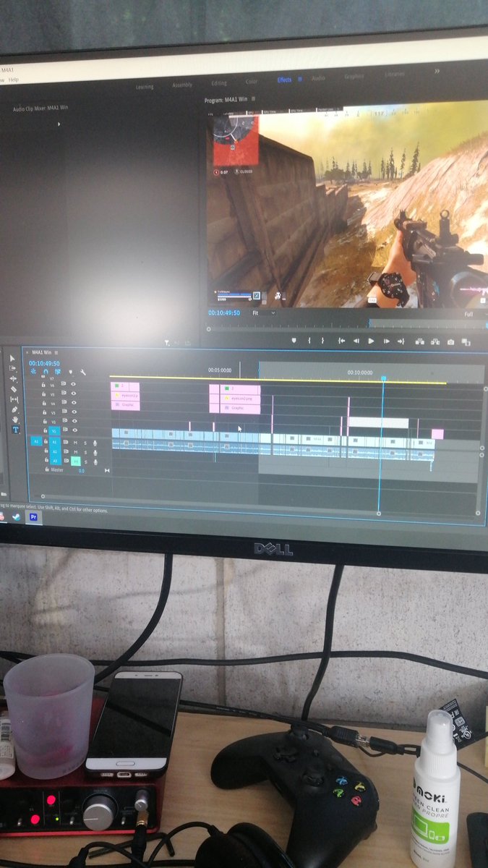The image size is (488, 868).
Task: Select the Type tool
Action: pyautogui.click(x=15, y=430)
